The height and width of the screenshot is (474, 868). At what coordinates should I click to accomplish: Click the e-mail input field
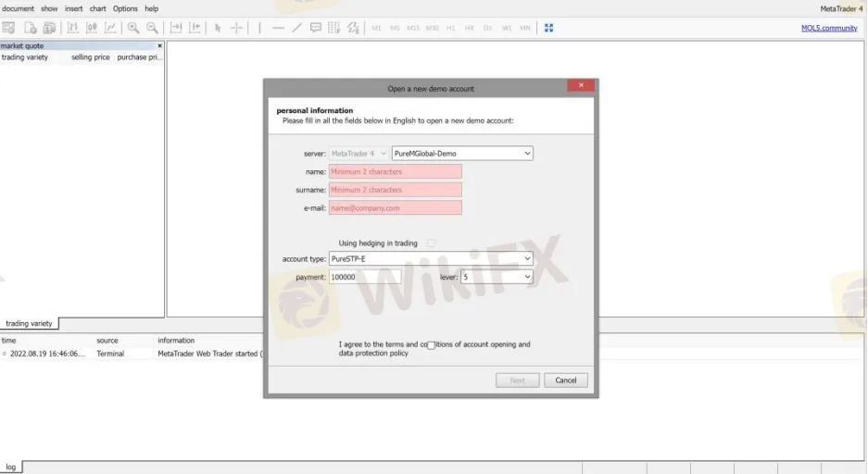(395, 208)
